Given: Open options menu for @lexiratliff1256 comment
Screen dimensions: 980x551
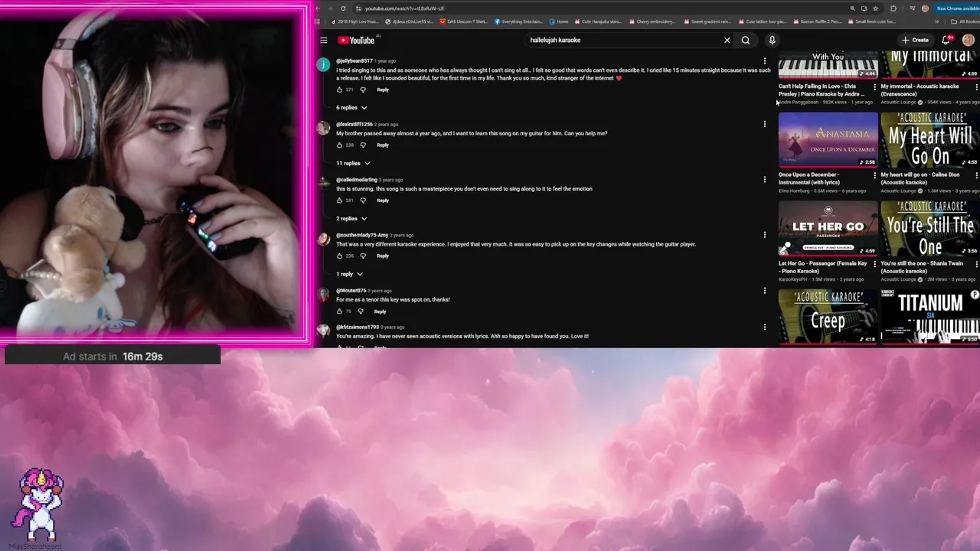Looking at the screenshot, I should (764, 124).
